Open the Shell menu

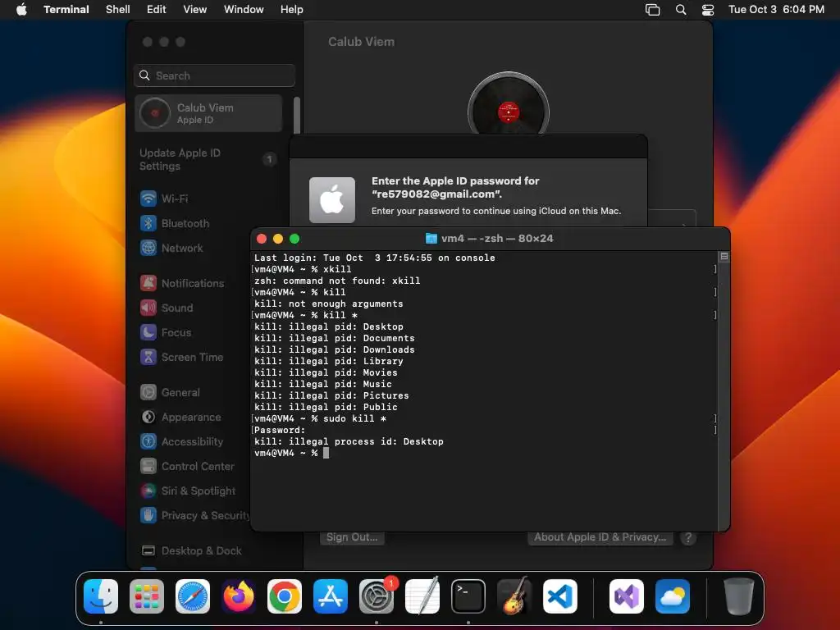point(118,10)
